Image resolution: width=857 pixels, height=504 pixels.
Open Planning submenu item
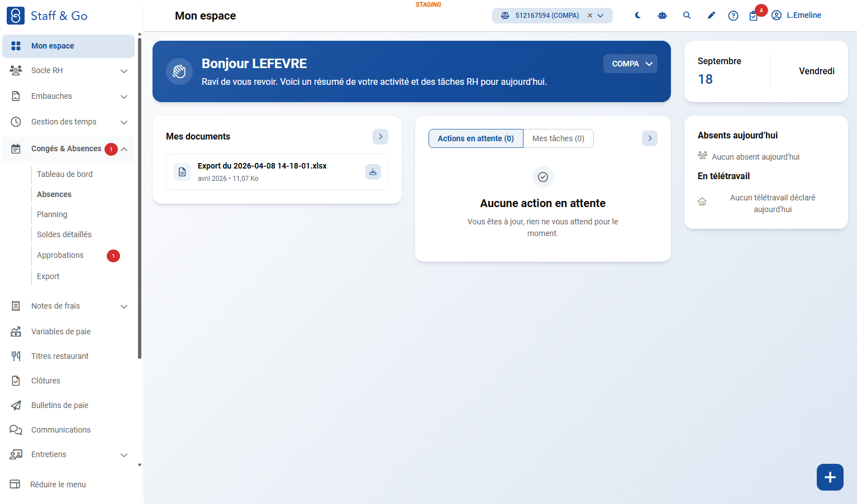[52, 214]
